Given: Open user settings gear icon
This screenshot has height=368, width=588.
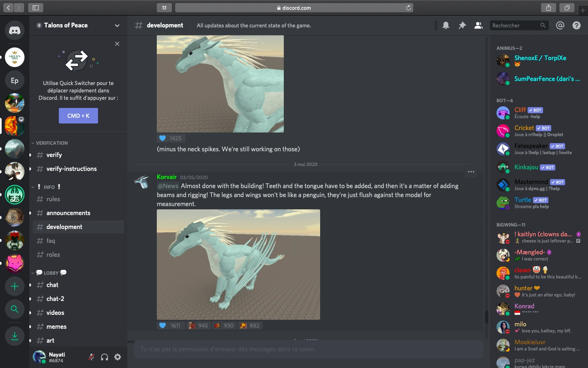Looking at the screenshot, I should 118,357.
